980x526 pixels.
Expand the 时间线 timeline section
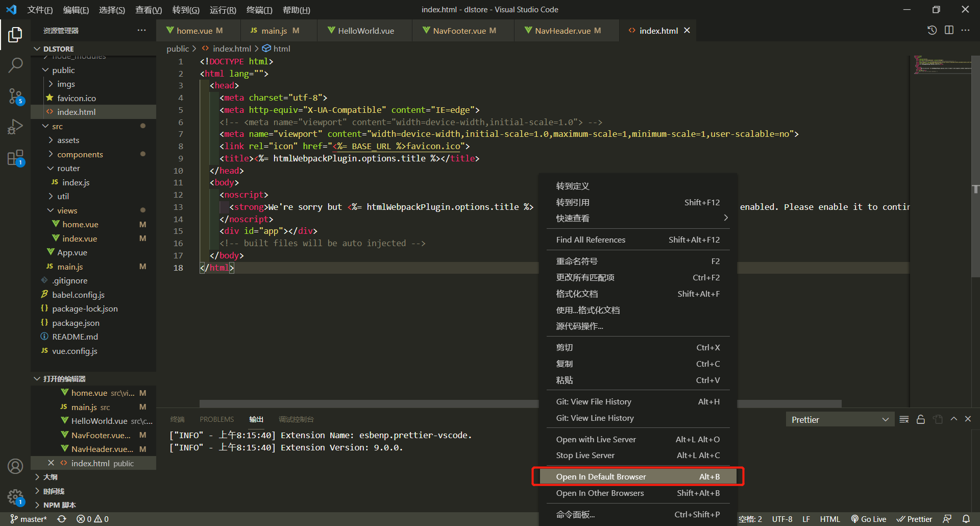click(x=93, y=491)
